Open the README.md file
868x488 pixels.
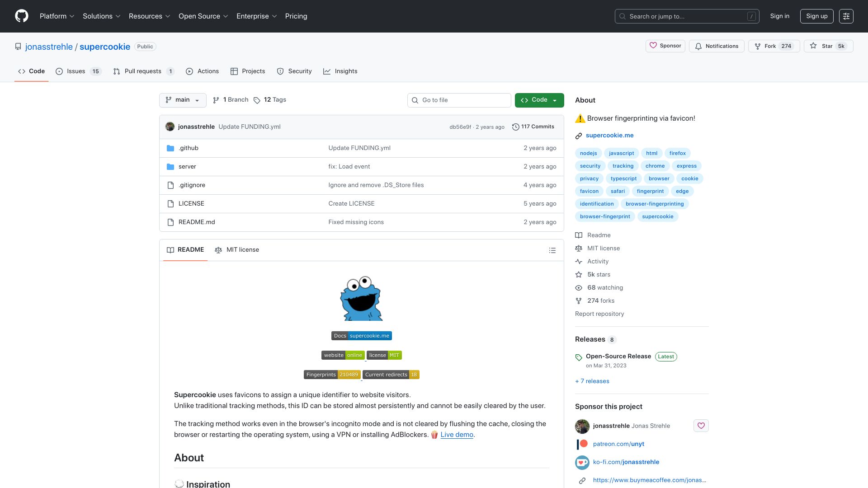(x=197, y=222)
